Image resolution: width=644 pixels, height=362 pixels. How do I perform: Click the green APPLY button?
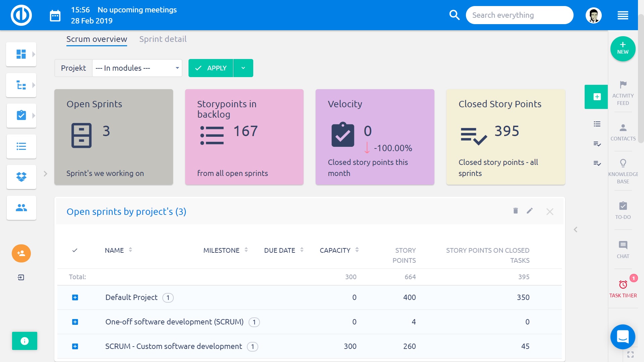click(x=211, y=68)
